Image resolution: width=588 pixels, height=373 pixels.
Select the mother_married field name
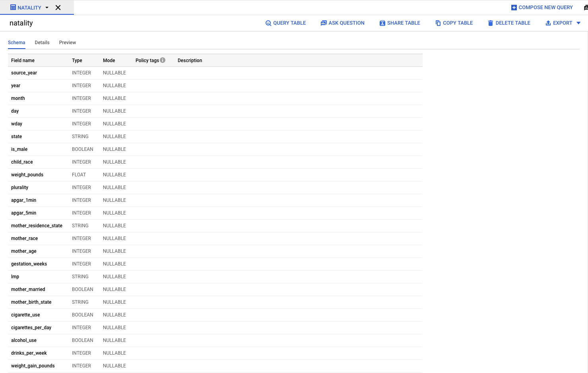(x=28, y=289)
